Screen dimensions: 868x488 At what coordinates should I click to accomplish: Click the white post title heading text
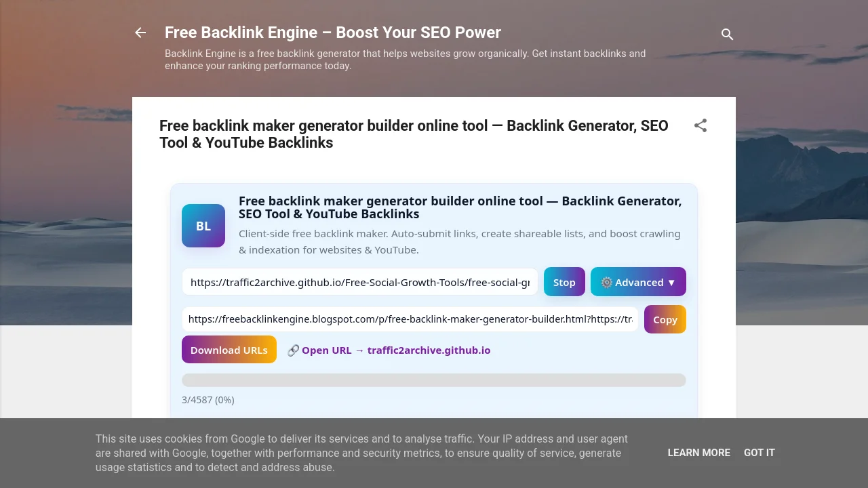coord(414,134)
